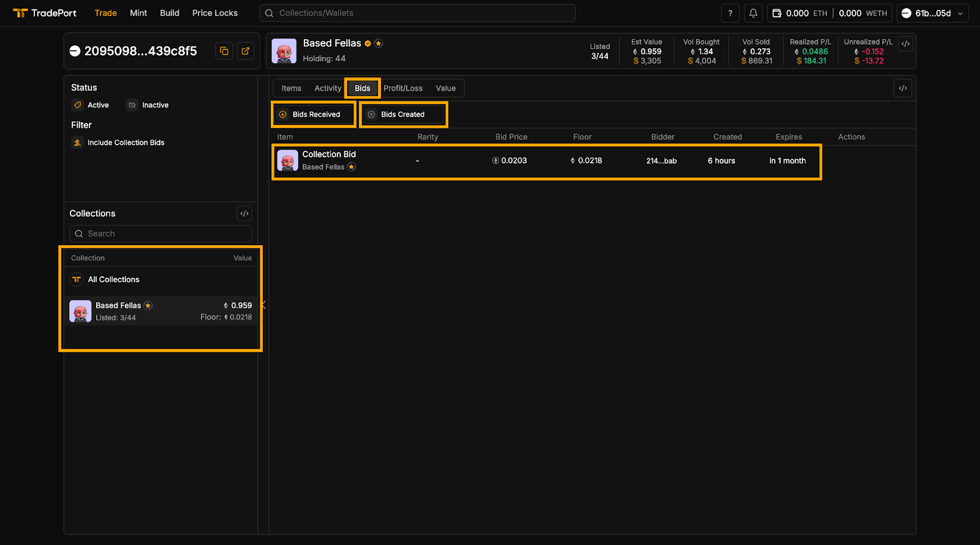Click Collection Bid row thumbnail
Viewport: 980px width, 545px height.
click(287, 161)
